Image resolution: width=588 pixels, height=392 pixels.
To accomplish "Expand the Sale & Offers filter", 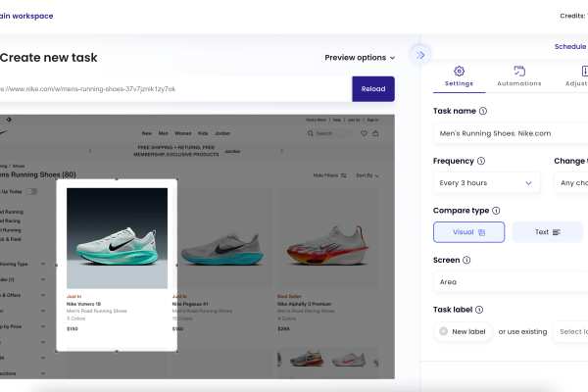I will pos(23,295).
